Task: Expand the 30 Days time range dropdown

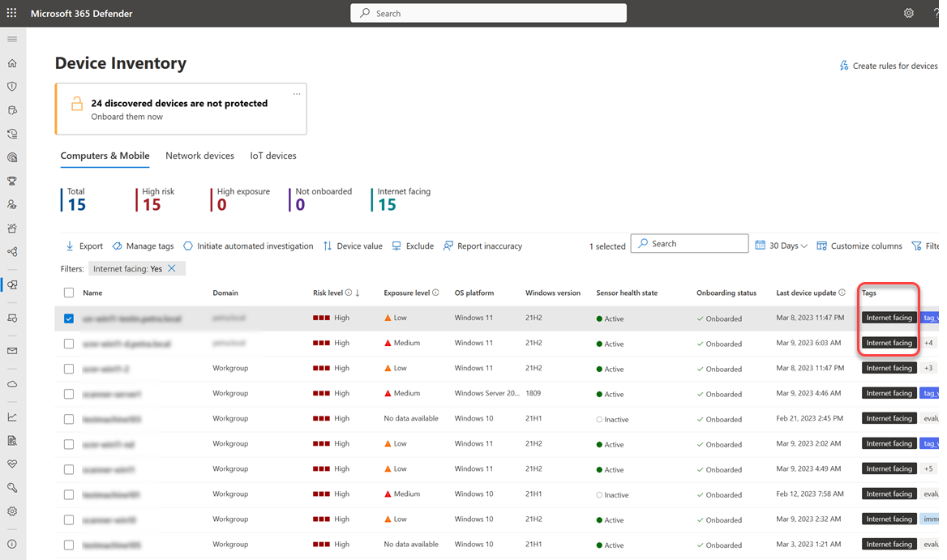Action: (x=782, y=246)
